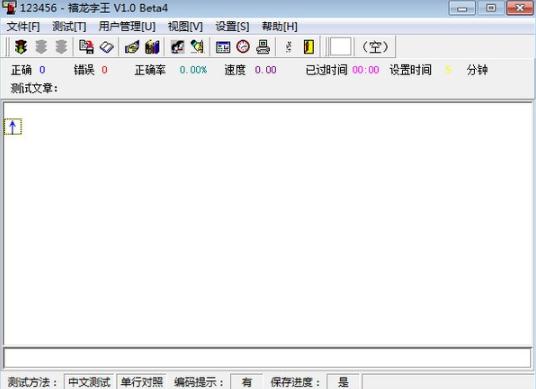This screenshot has width=536, height=389.
Task: Click the pencil and paper toolbar icon
Action: click(197, 47)
